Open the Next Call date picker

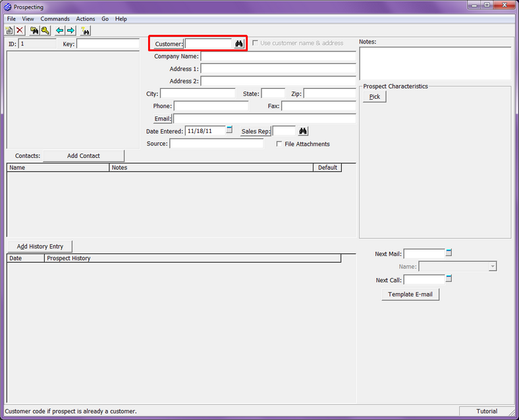coord(449,279)
